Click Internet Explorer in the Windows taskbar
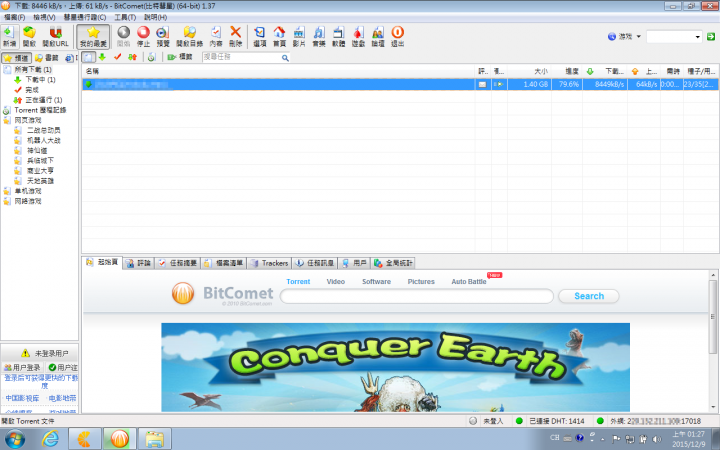The width and height of the screenshot is (720, 450). click(50, 439)
